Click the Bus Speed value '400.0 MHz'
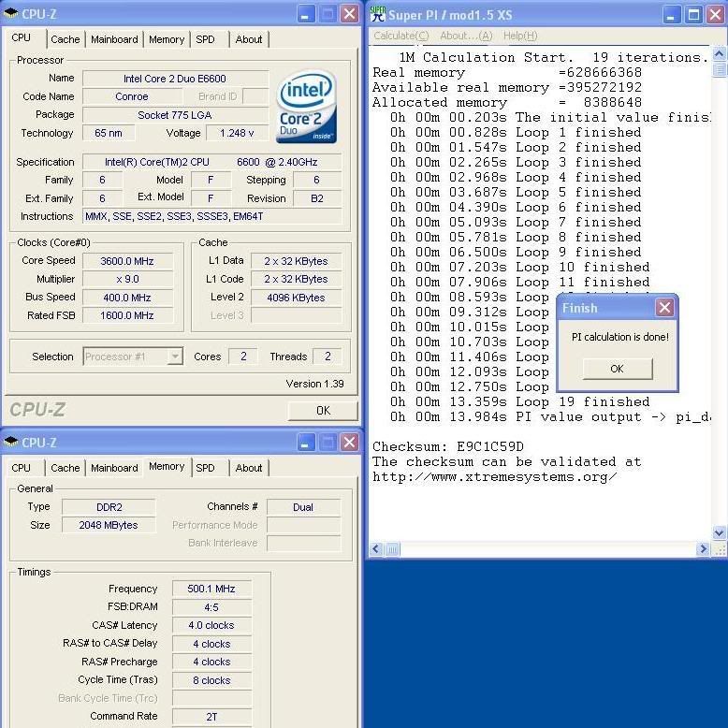The width and height of the screenshot is (728, 728). pyautogui.click(x=127, y=298)
